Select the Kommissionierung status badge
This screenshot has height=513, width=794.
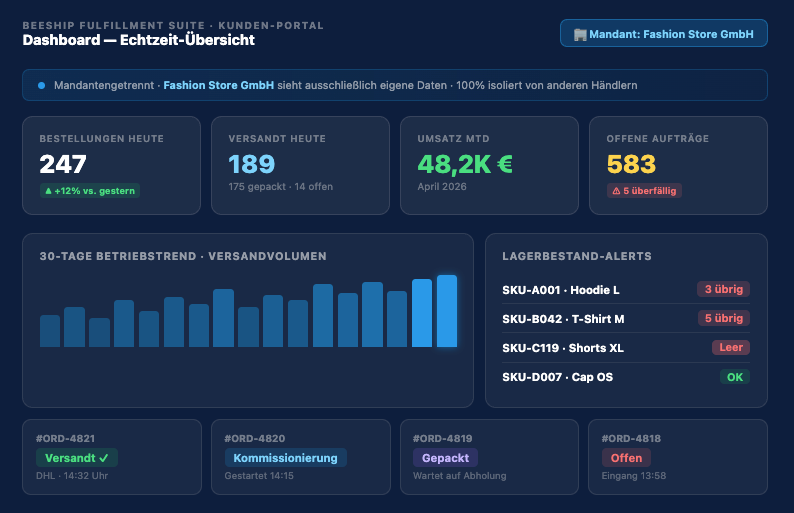[x=285, y=458]
